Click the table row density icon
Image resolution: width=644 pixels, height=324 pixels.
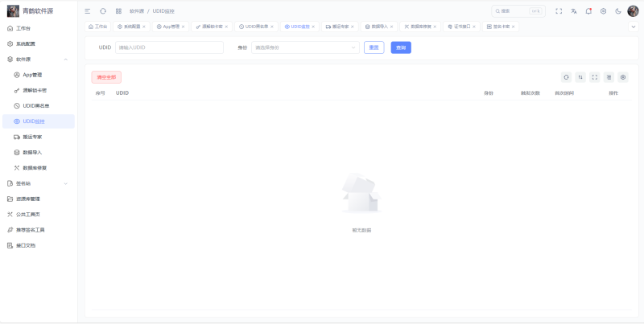coord(609,77)
